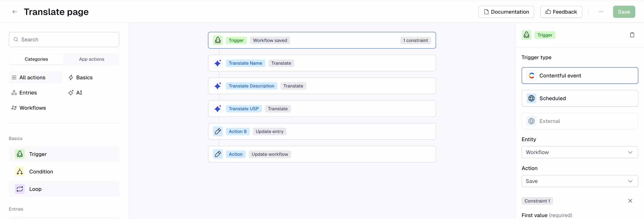Select the Translate USP label
The width and height of the screenshot is (644, 219).
[x=244, y=108]
